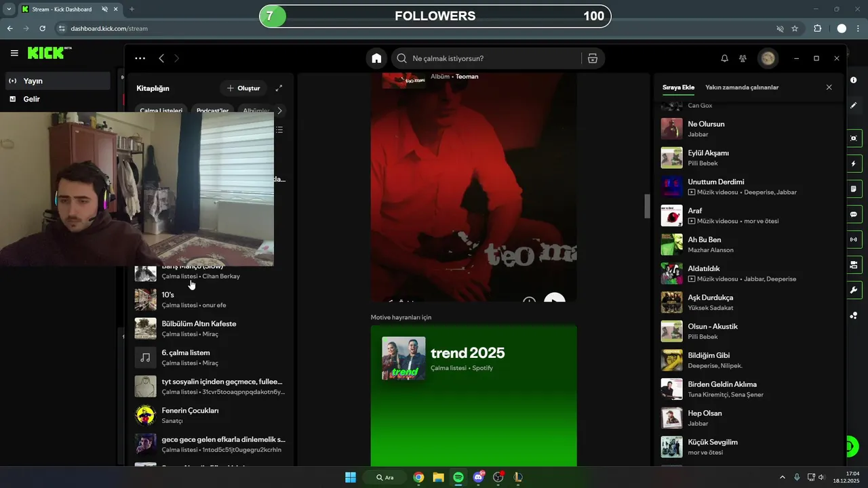Open Kick hamburger menu
The height and width of the screenshot is (488, 868).
[x=14, y=53]
